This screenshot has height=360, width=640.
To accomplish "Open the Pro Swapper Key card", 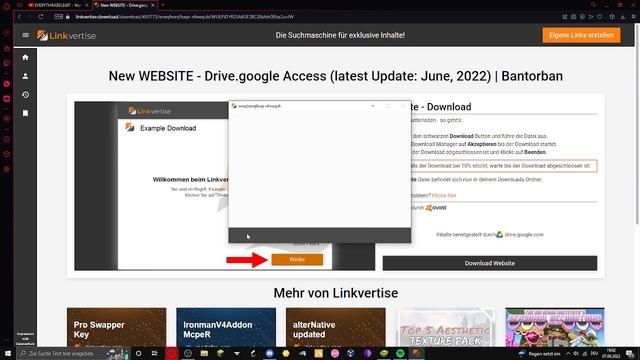I will tap(116, 327).
